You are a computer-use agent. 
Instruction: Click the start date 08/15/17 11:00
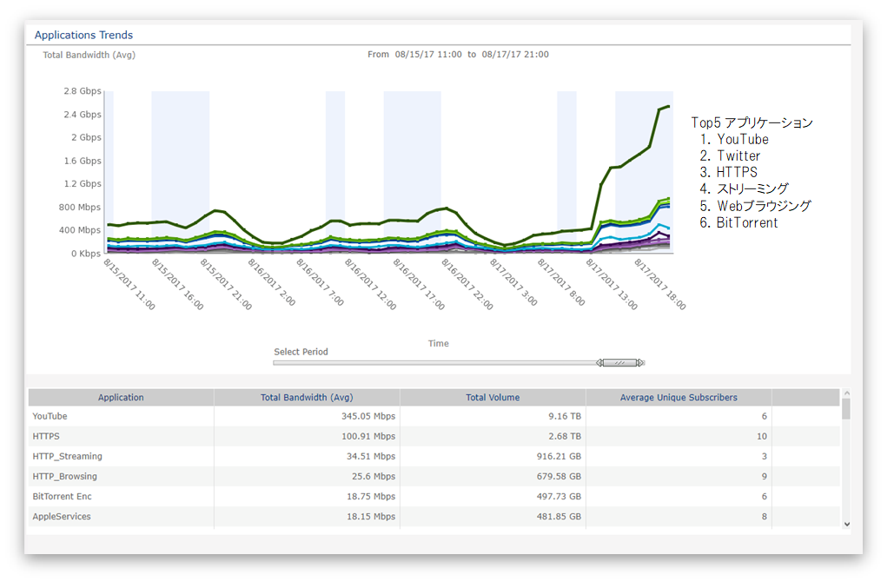pos(428,55)
